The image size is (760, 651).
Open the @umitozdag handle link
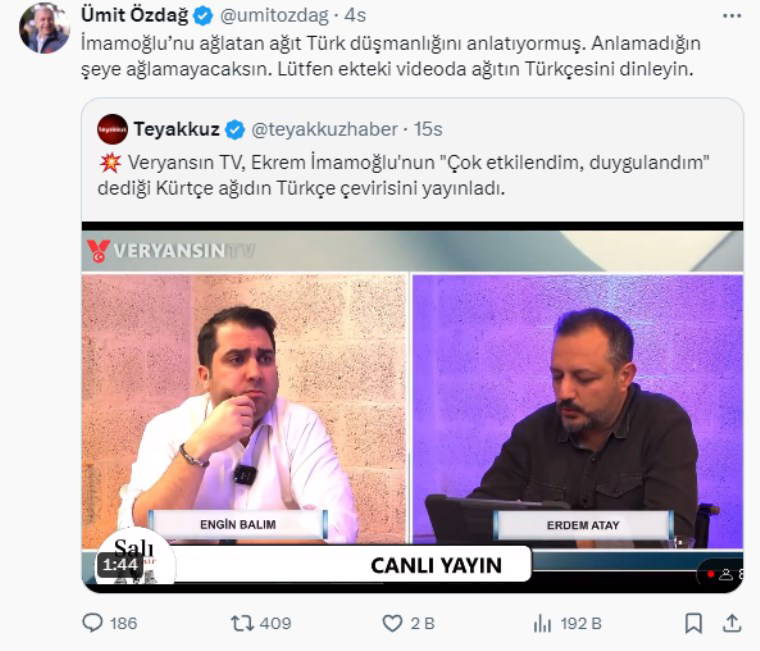click(x=274, y=16)
